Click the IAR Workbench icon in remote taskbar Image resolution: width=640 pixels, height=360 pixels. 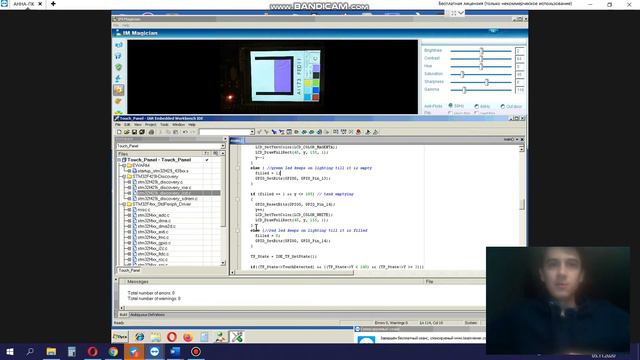[236, 337]
